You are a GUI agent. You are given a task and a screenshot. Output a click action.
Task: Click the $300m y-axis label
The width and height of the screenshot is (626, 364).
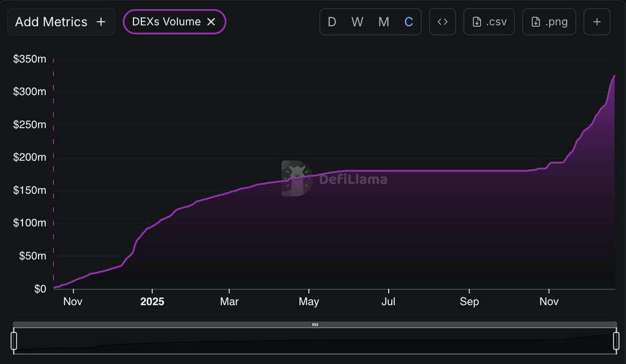[x=30, y=92]
